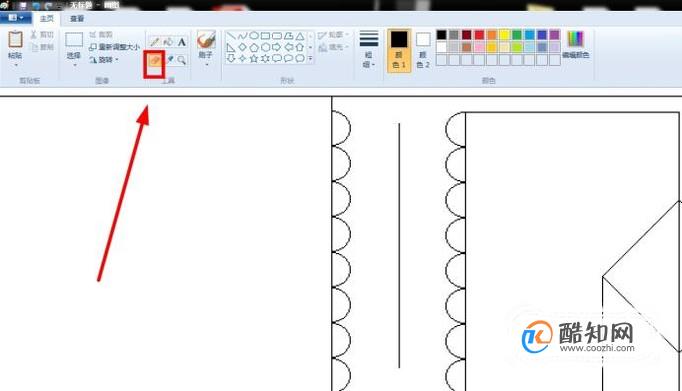Select the Pencil tool
This screenshot has height=391, width=682.
(154, 42)
